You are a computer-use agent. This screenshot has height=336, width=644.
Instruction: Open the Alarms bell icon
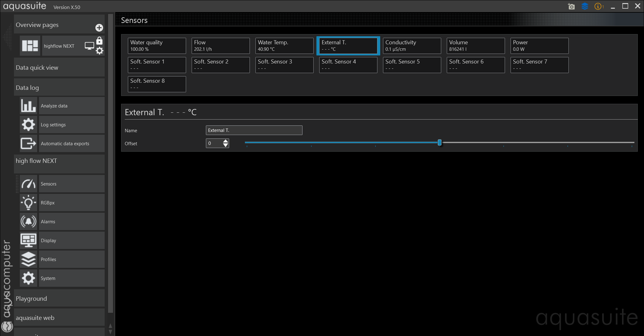coord(28,222)
